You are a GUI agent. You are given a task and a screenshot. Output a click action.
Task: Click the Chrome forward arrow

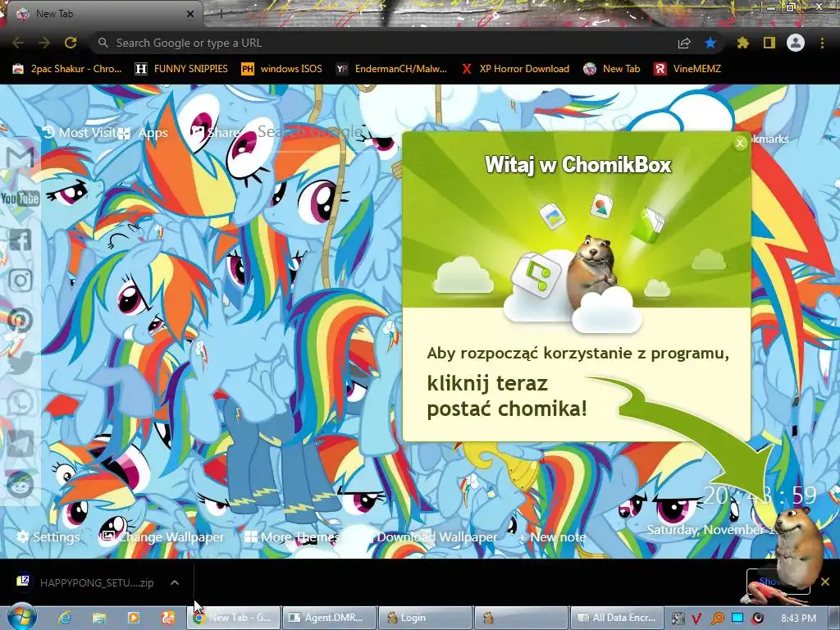point(44,43)
